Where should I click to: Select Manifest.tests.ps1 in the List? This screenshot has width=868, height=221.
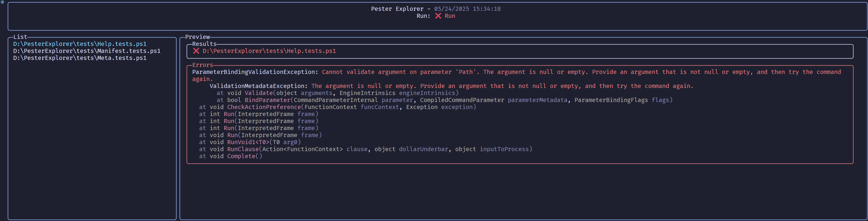[x=87, y=51]
